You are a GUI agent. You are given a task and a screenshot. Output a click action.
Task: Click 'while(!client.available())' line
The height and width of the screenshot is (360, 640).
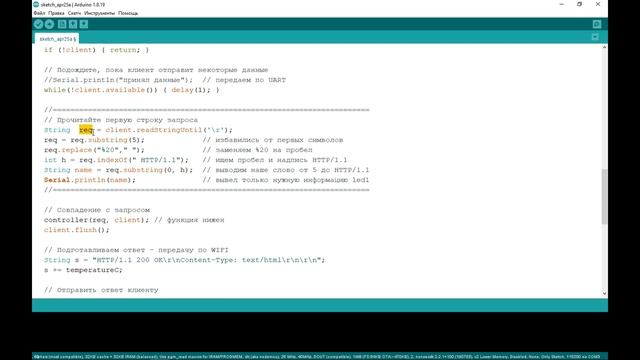[x=131, y=90]
